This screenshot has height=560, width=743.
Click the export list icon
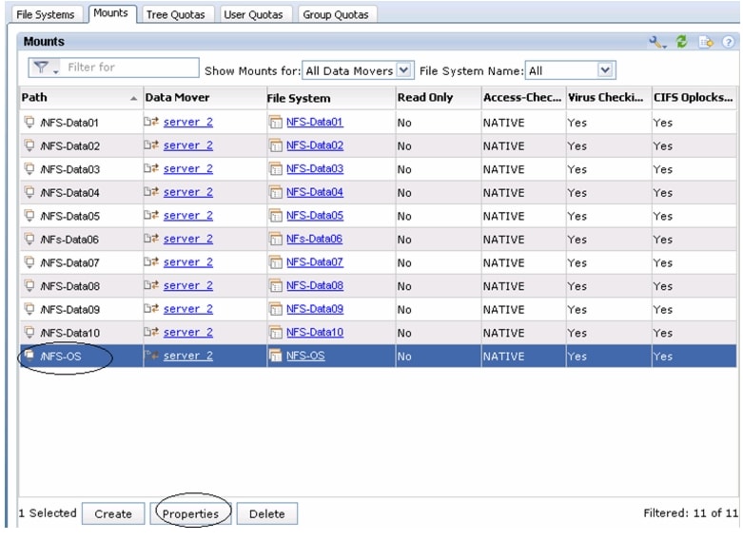click(x=705, y=43)
